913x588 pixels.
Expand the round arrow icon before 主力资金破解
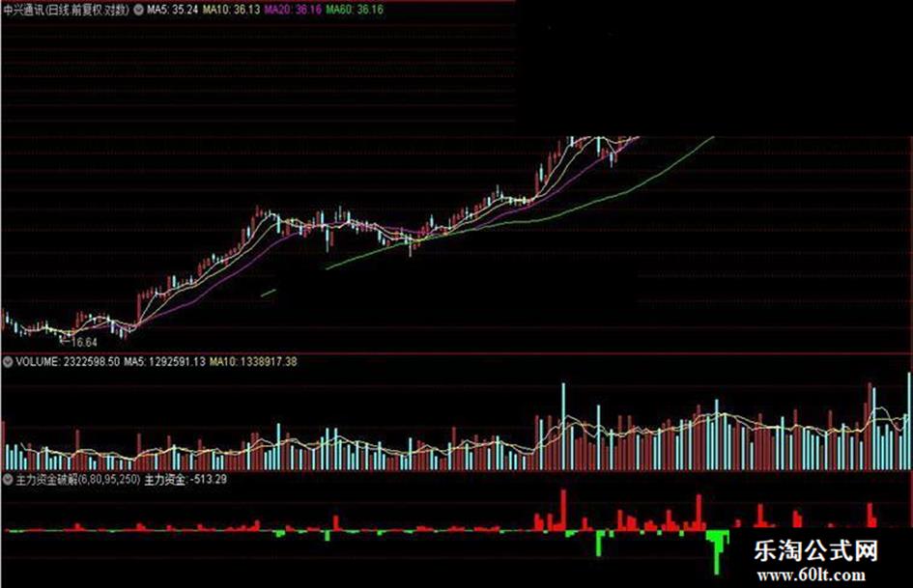8,480
